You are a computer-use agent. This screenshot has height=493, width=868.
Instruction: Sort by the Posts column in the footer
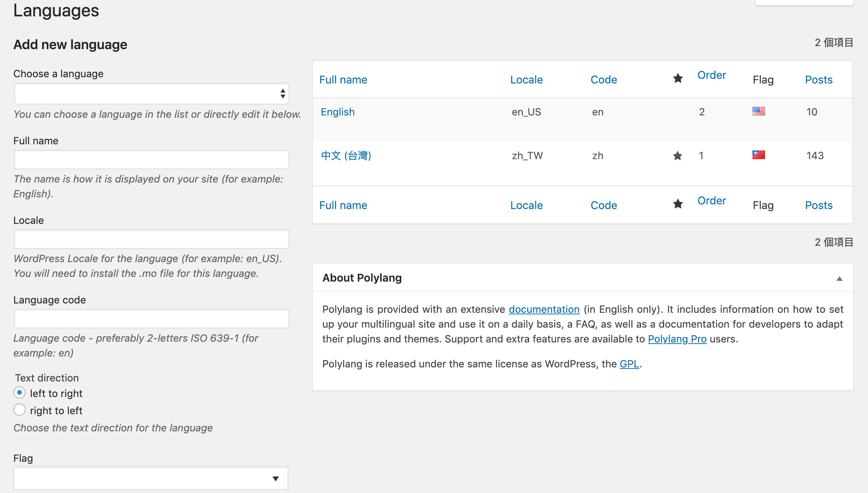818,205
